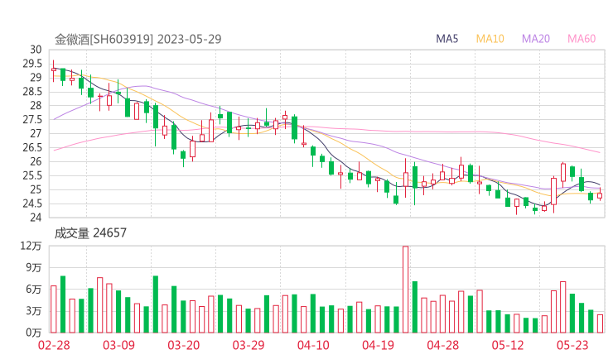This screenshot has width=613, height=364.
Task: Click the price axis value 30
Action: 36,50
